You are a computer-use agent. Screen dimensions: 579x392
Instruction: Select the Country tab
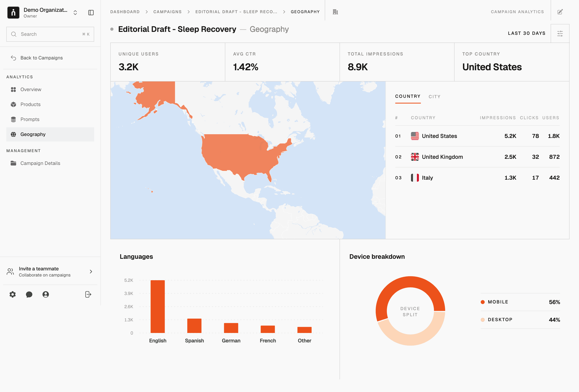pyautogui.click(x=408, y=96)
